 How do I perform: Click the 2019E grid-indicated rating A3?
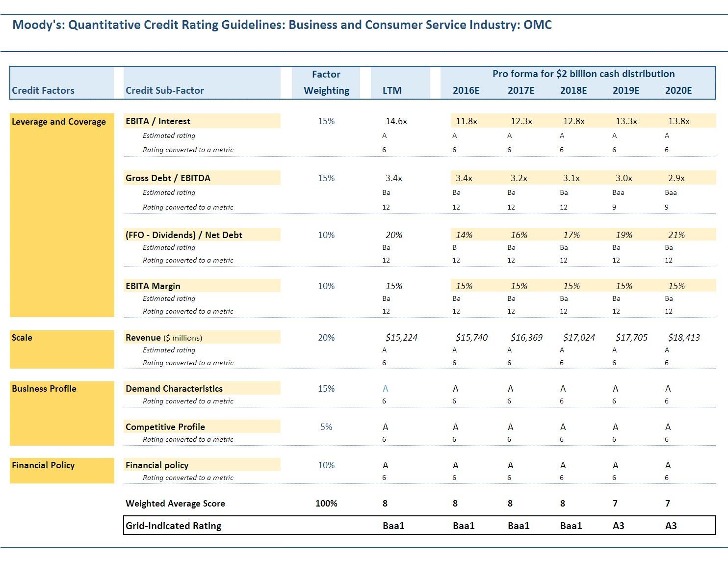click(x=619, y=526)
